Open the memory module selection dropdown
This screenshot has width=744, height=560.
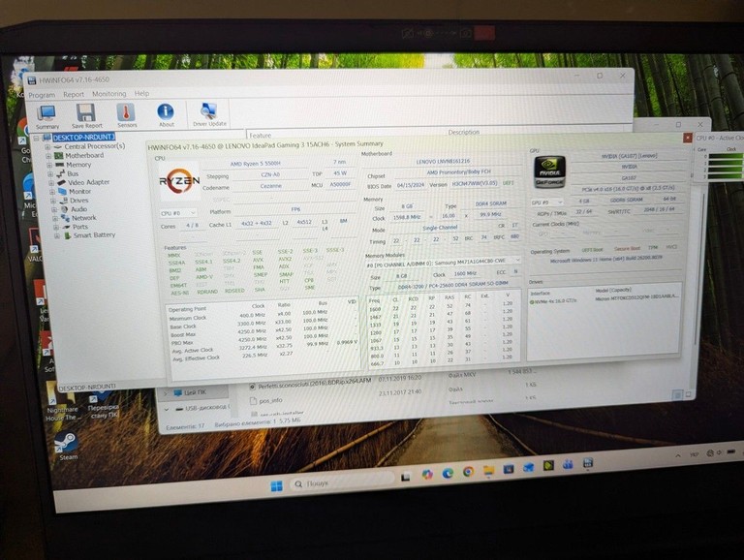click(x=443, y=262)
